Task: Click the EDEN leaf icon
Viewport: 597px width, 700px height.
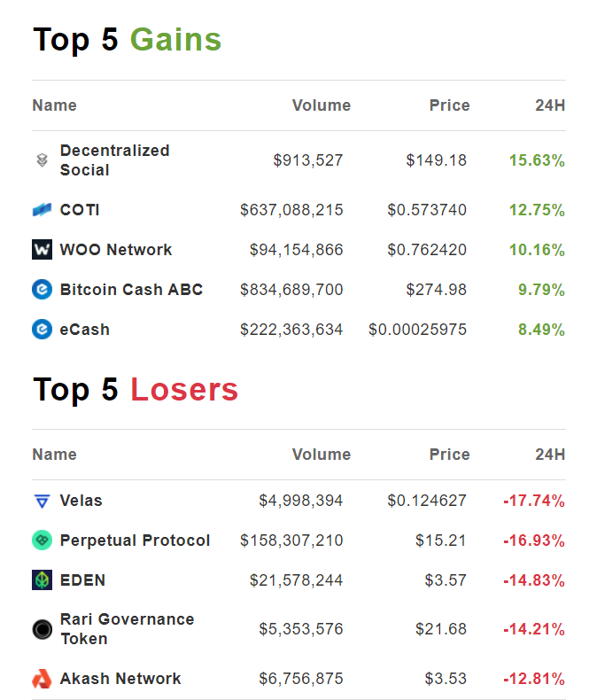Action: pyautogui.click(x=42, y=580)
